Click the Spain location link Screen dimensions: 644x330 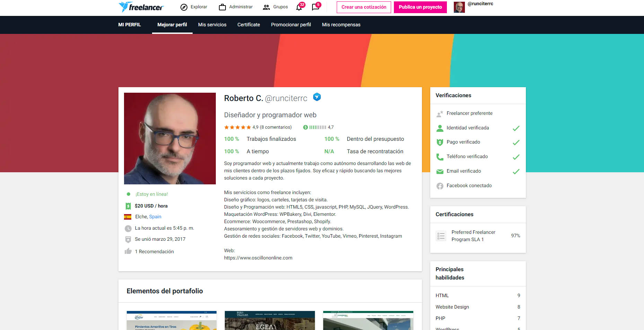(155, 217)
